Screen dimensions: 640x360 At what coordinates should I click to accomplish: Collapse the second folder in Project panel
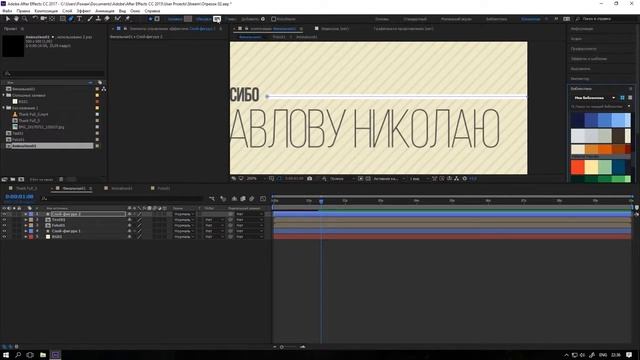(4, 108)
